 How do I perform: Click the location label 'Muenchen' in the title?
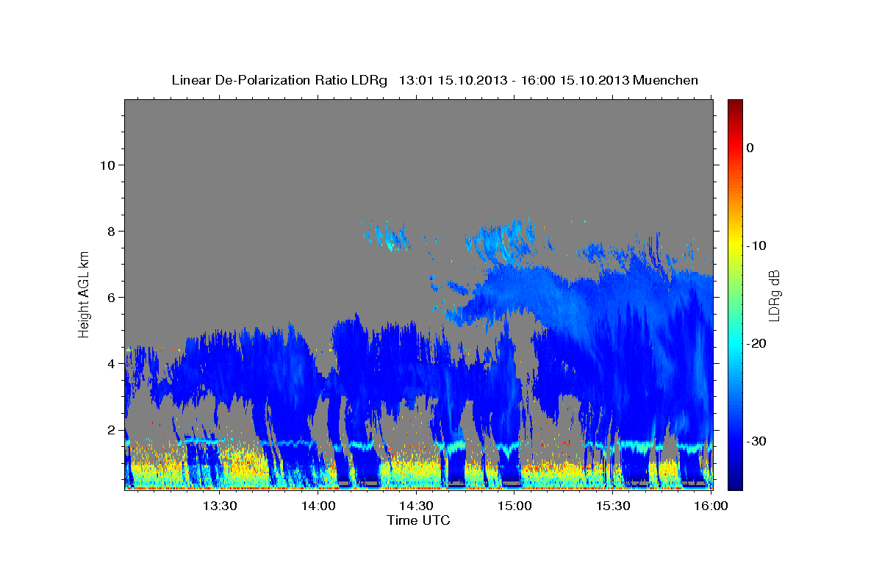[x=666, y=80]
